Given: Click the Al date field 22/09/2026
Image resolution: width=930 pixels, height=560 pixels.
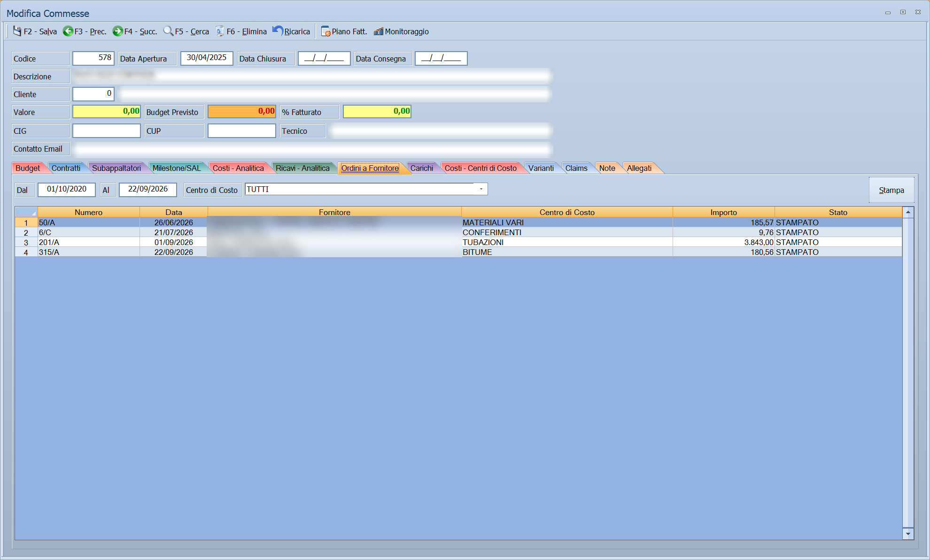Looking at the screenshot, I should pyautogui.click(x=148, y=189).
